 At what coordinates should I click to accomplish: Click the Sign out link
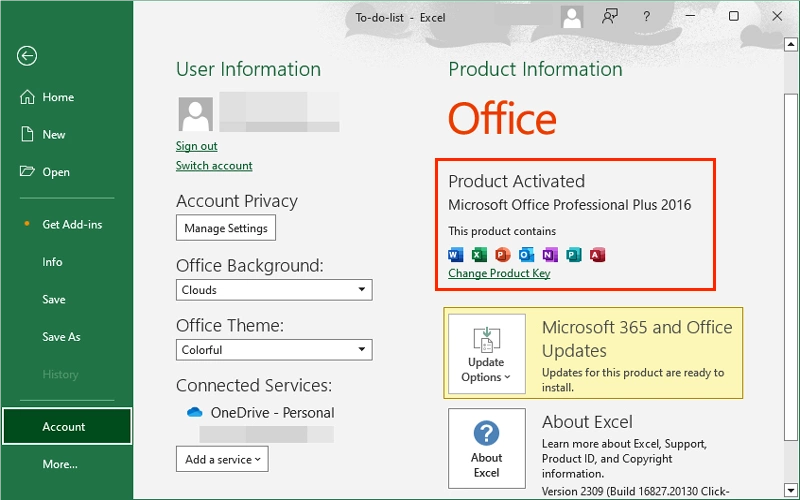196,146
